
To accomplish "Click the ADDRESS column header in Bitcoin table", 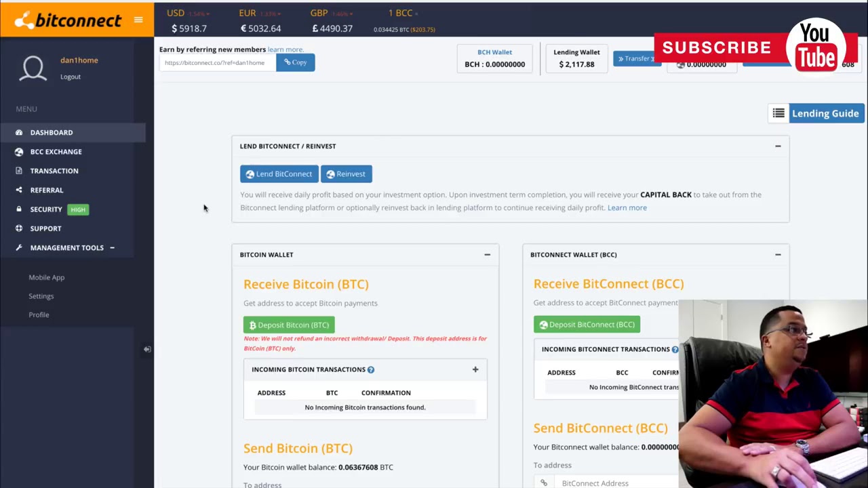I will 271,392.
